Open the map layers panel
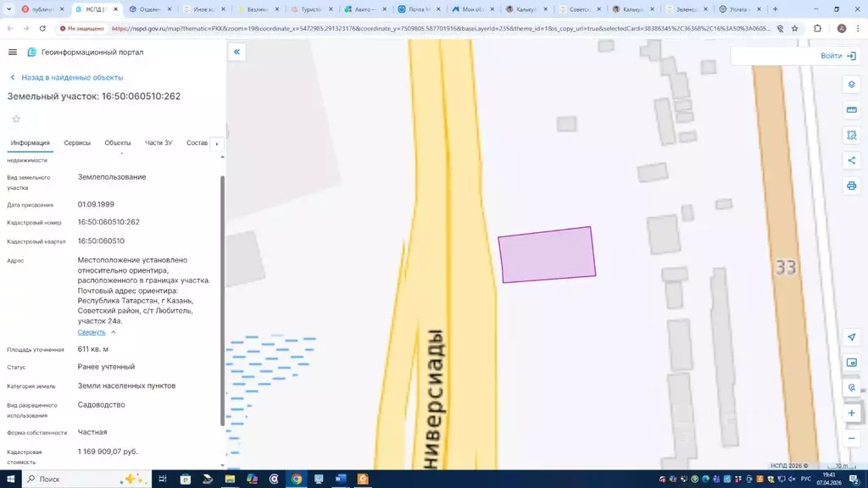Image resolution: width=868 pixels, height=488 pixels. (851, 85)
